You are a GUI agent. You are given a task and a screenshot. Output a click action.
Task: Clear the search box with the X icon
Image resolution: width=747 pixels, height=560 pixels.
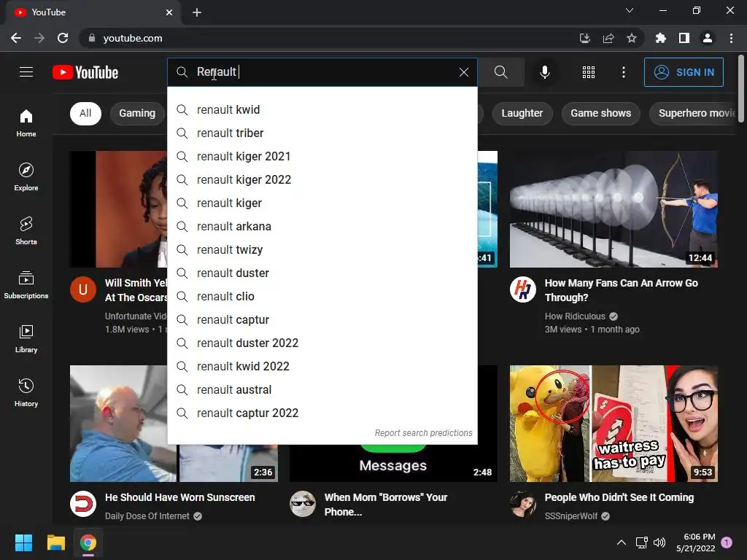tap(463, 72)
